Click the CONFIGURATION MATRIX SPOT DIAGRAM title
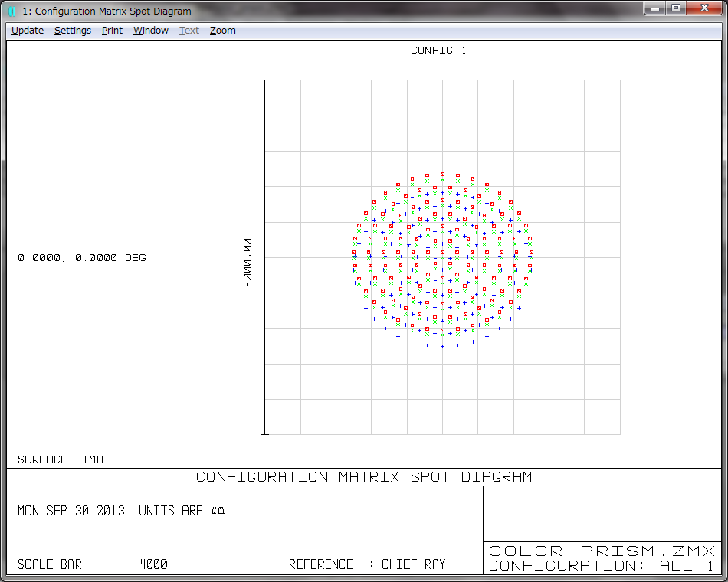The height and width of the screenshot is (582, 728). click(363, 477)
